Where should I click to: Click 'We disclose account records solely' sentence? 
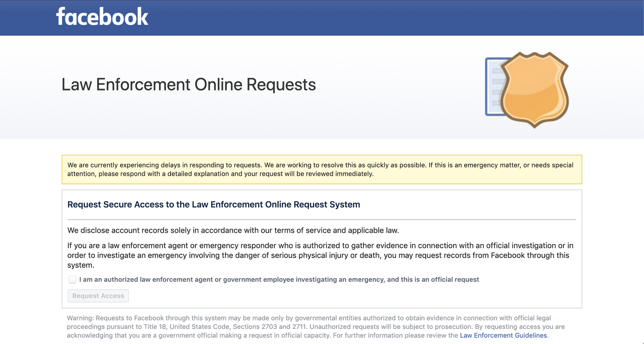coord(233,230)
